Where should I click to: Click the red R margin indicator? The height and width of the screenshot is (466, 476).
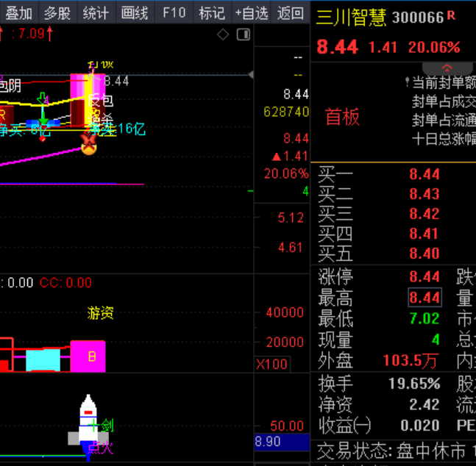(x=451, y=15)
